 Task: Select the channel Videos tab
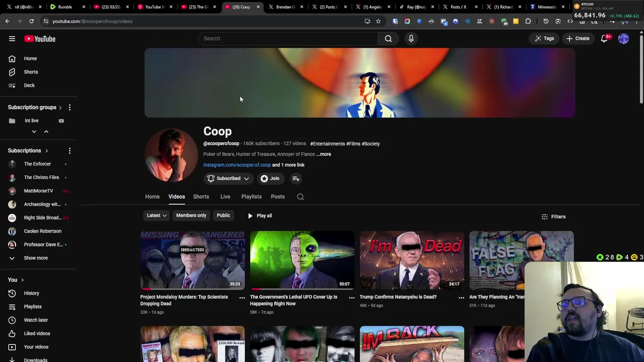click(x=177, y=197)
